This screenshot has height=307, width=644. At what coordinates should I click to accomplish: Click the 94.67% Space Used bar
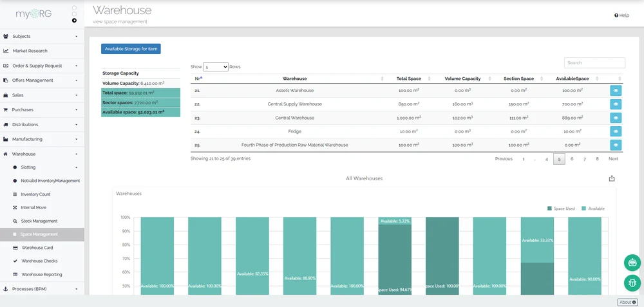click(395, 259)
